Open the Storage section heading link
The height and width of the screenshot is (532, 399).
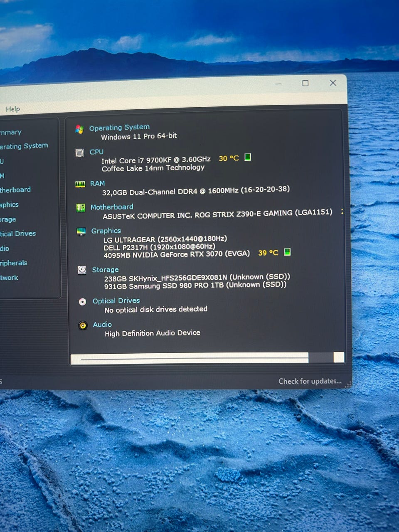tap(105, 270)
